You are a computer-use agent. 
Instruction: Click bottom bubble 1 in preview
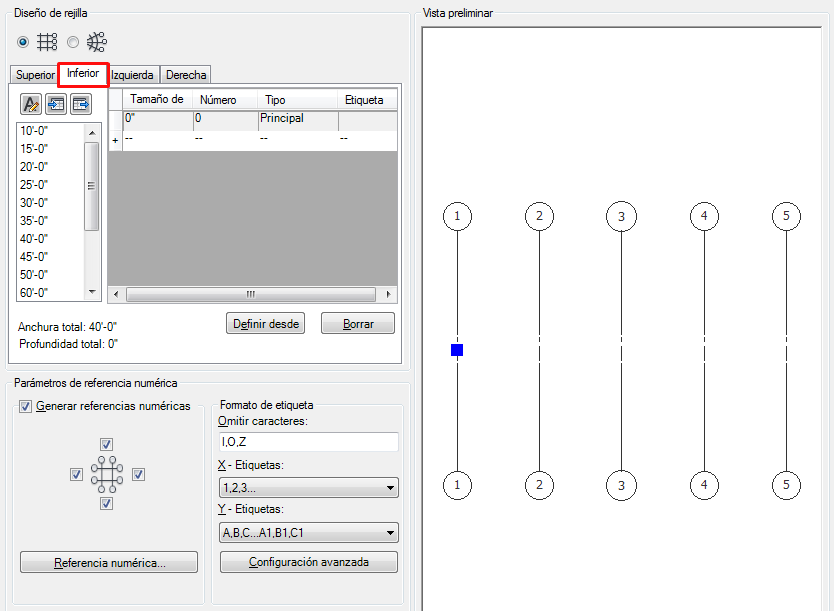[x=457, y=485]
